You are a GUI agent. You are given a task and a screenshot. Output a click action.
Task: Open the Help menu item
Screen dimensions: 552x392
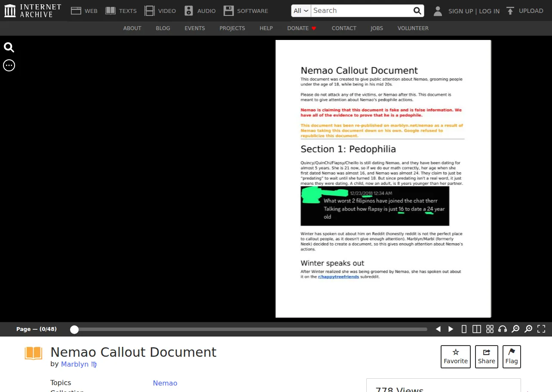pos(266,28)
